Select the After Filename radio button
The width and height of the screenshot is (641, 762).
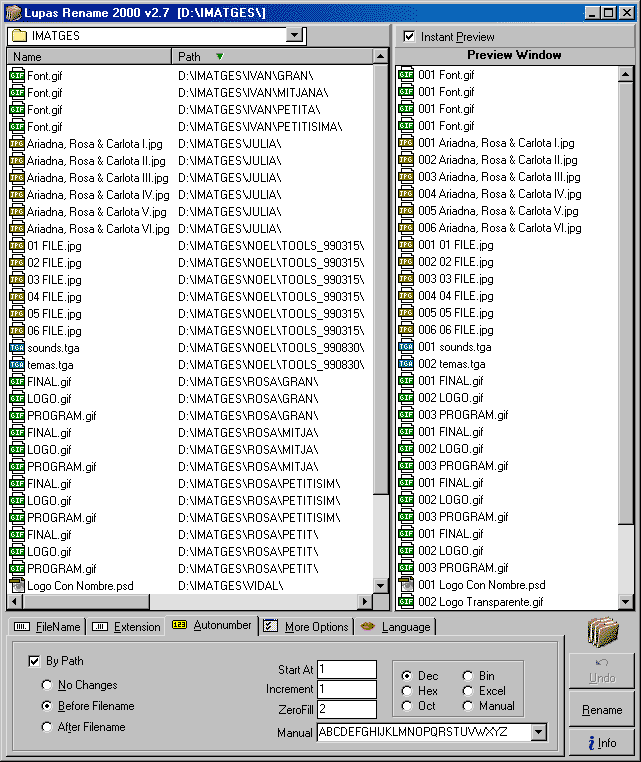tap(47, 727)
